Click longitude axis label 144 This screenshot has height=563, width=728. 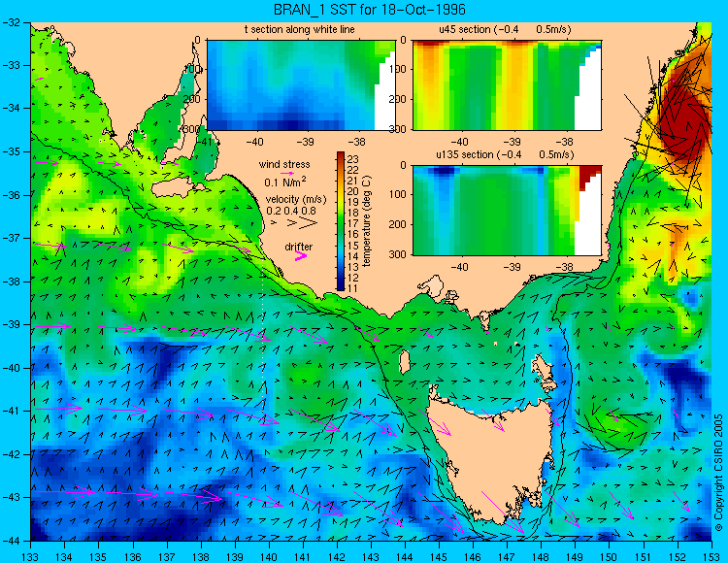click(405, 557)
